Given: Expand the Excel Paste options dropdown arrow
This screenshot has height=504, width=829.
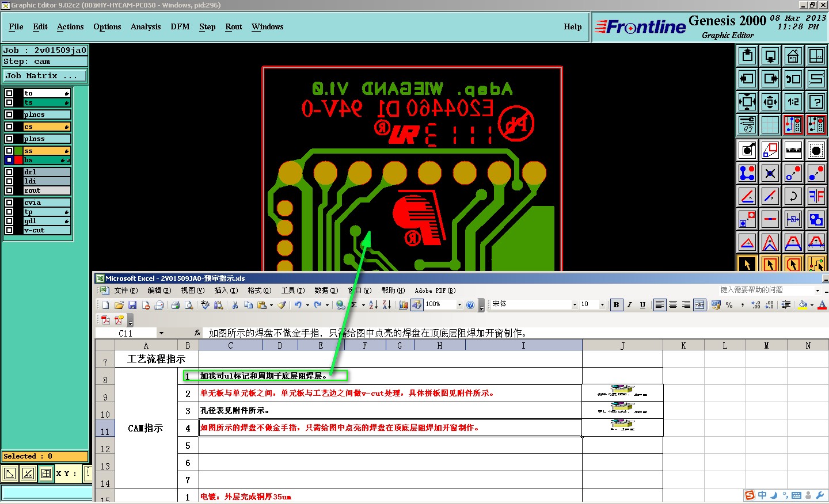Looking at the screenshot, I should [271, 306].
